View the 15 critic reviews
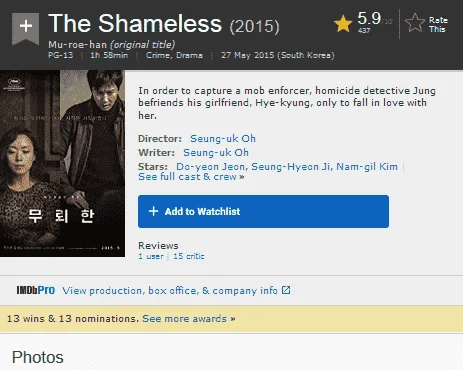The height and width of the screenshot is (370, 463). pos(189,256)
